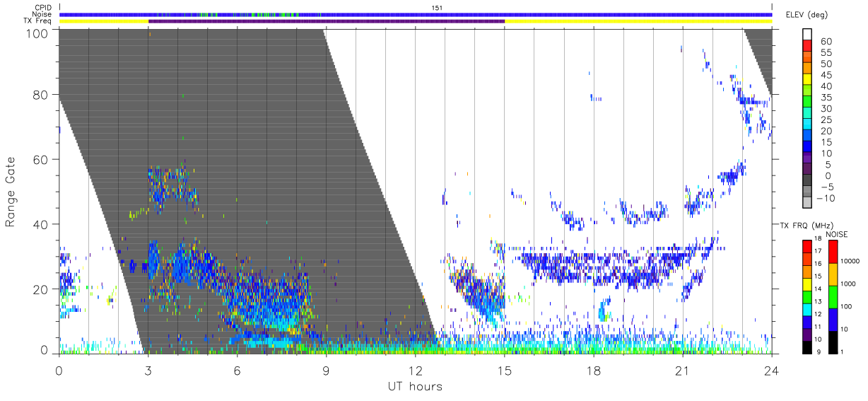
Task: Select the red swatch in ELEV colorbar
Action: [x=808, y=45]
